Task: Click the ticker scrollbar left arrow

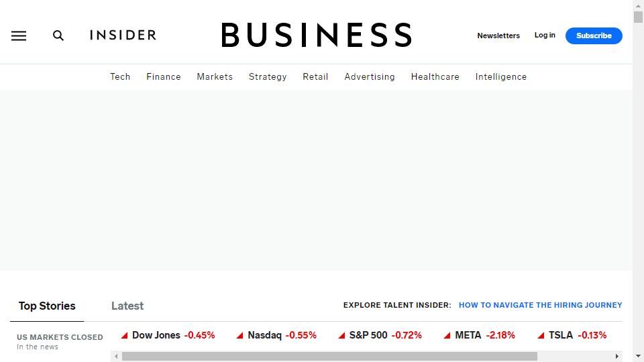Action: tap(116, 356)
